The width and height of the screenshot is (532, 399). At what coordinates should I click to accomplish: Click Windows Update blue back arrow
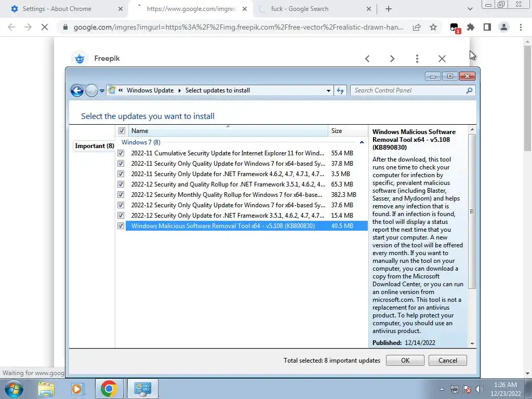click(x=77, y=90)
